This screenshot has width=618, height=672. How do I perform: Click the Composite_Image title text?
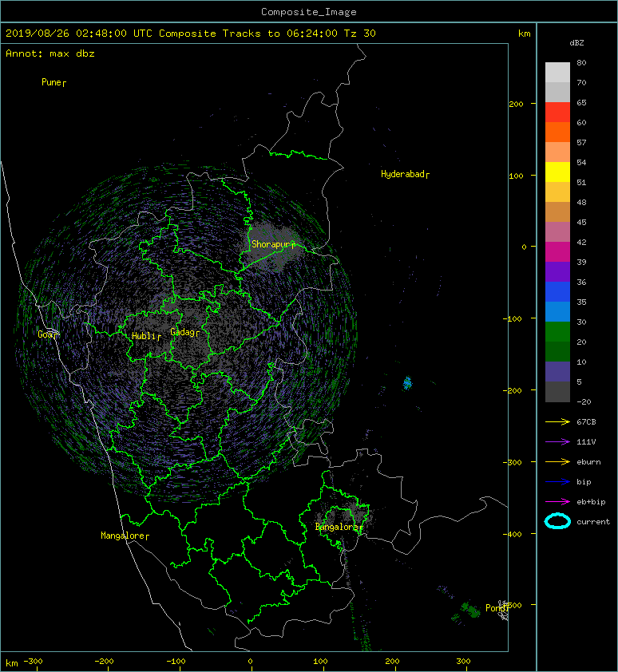(309, 12)
